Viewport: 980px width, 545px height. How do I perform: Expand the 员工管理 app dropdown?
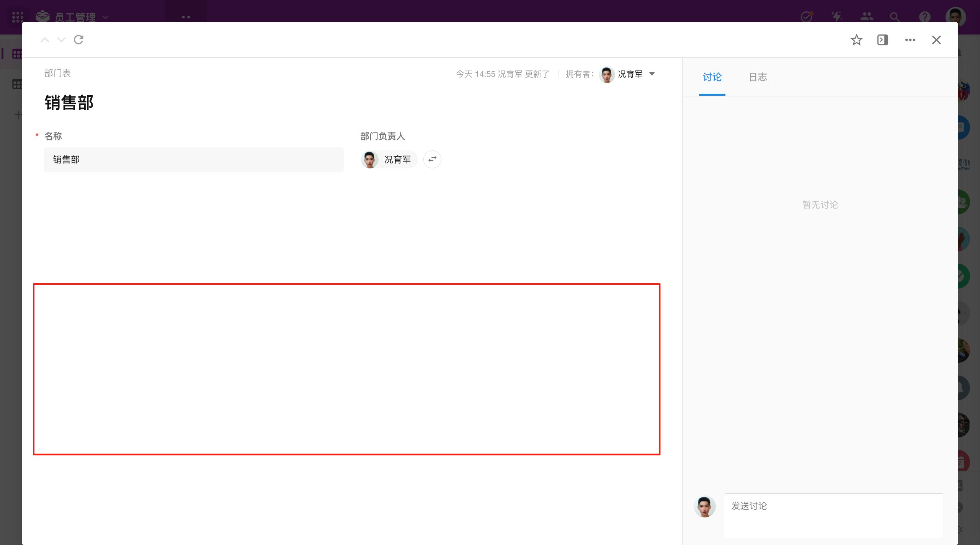pyautogui.click(x=106, y=17)
